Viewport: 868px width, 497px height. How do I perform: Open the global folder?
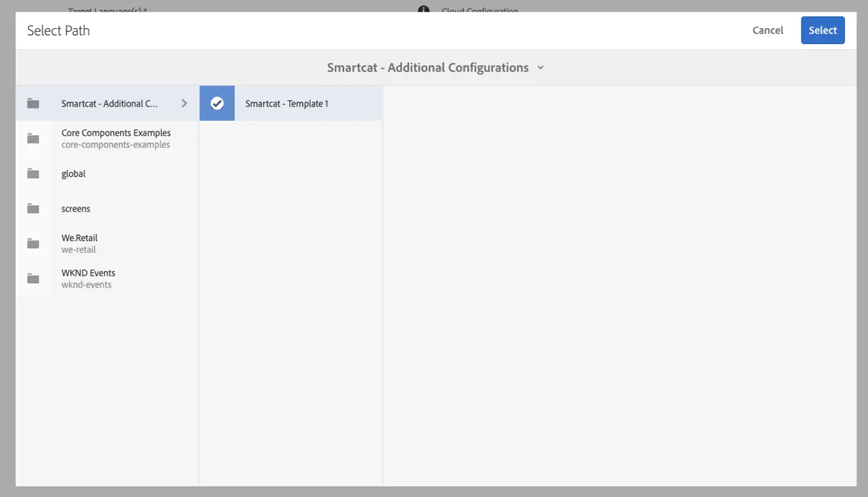coord(107,174)
